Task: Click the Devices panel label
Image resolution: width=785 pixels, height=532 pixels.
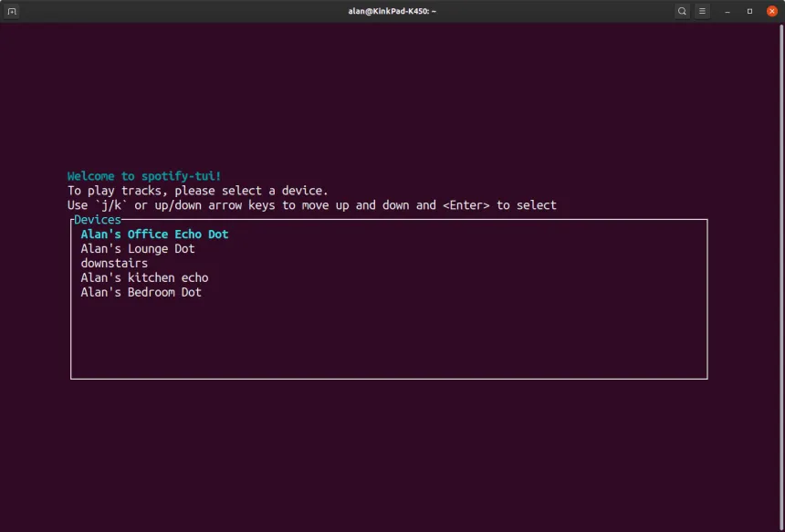Action: click(97, 219)
